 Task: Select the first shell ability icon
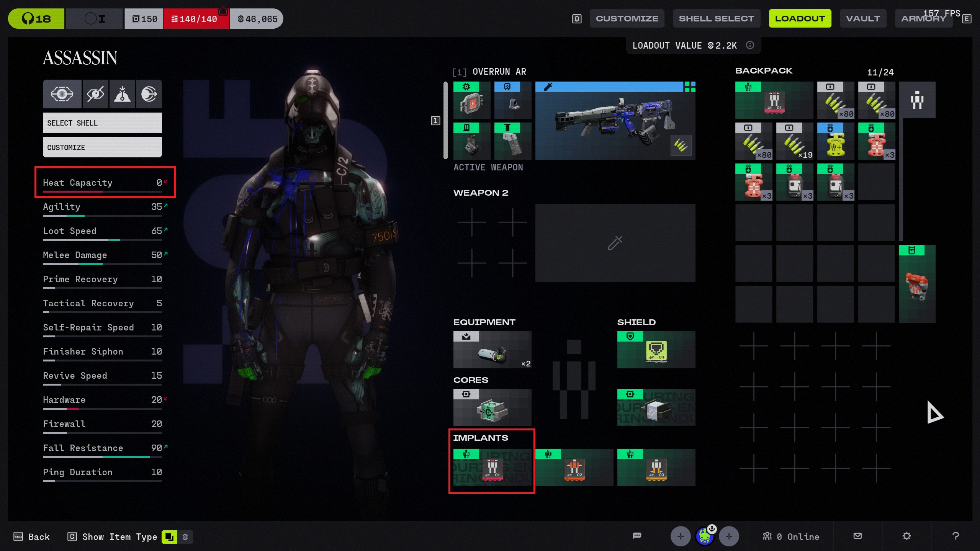pos(62,94)
